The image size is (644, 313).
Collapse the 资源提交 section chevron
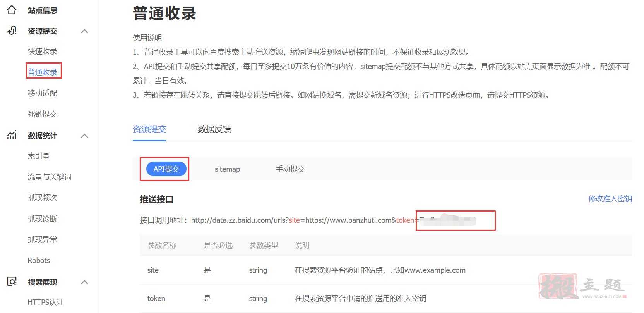pyautogui.click(x=84, y=31)
